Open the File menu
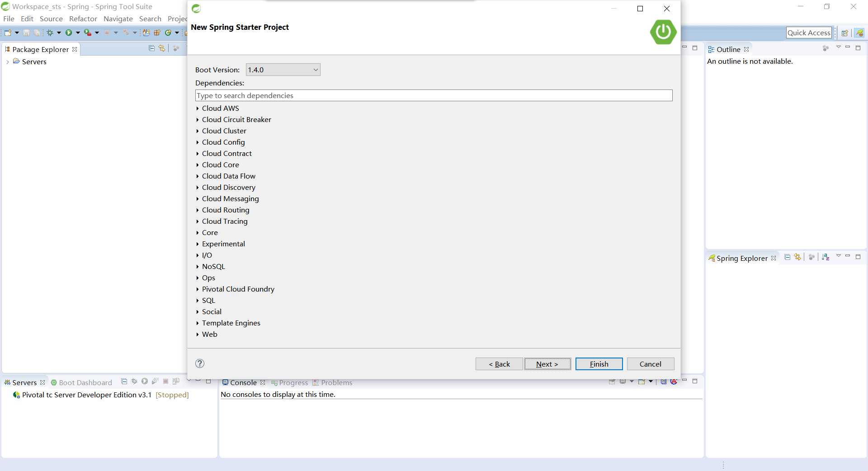 click(x=9, y=19)
